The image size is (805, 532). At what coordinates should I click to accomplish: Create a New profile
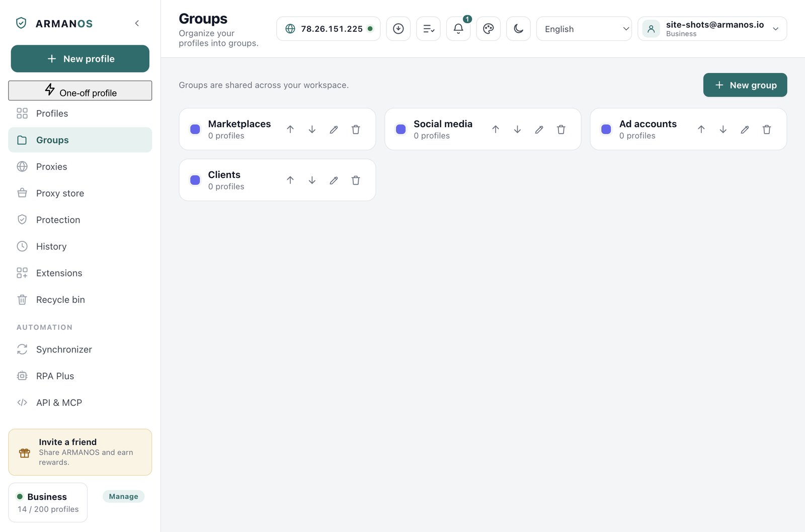[80, 59]
